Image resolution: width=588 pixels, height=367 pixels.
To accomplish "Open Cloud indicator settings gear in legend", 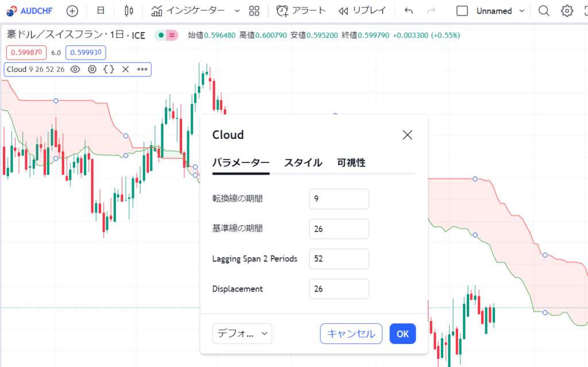I will (92, 69).
